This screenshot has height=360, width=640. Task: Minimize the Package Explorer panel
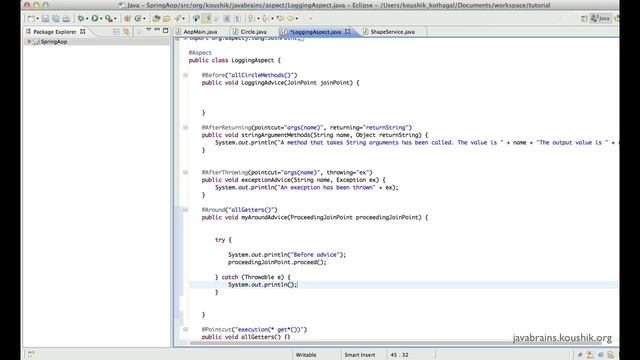157,30
